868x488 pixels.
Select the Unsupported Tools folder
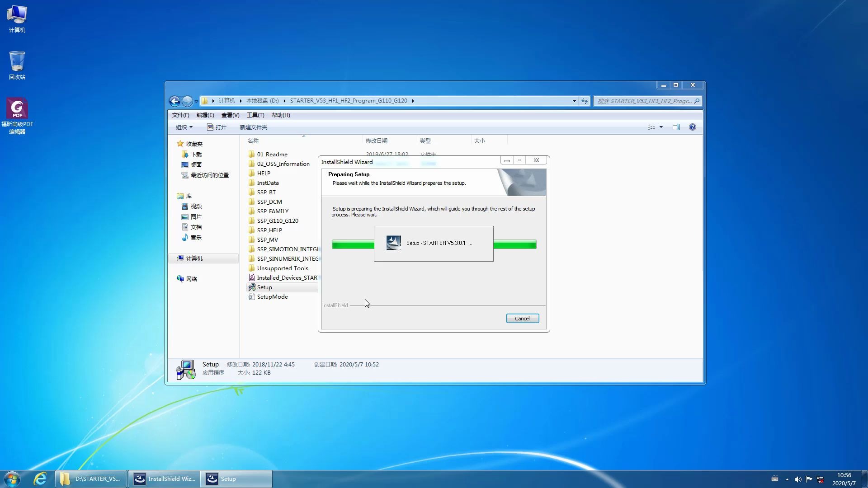tap(278, 268)
